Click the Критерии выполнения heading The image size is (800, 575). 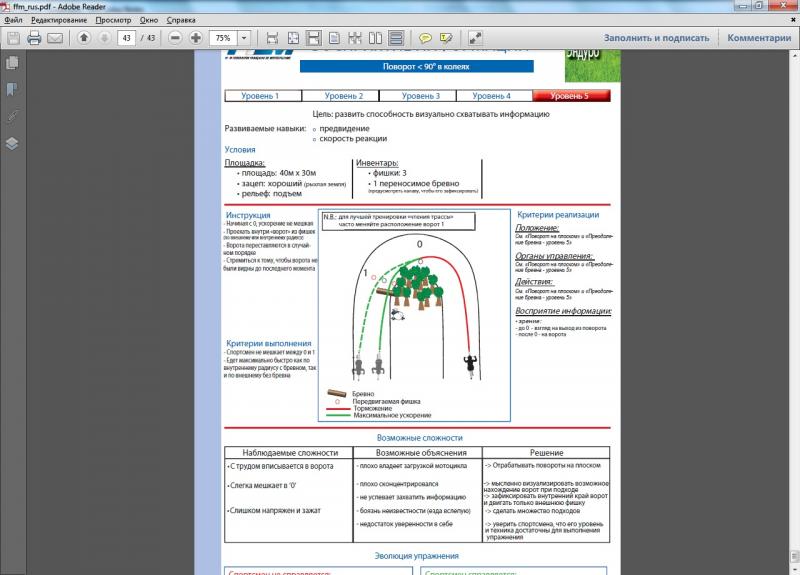(268, 343)
